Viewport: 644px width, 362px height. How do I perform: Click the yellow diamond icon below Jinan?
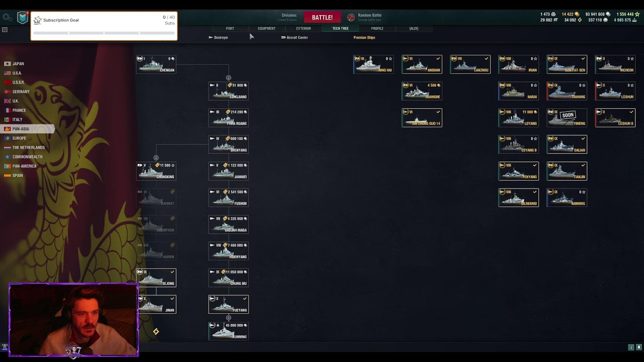point(156,331)
